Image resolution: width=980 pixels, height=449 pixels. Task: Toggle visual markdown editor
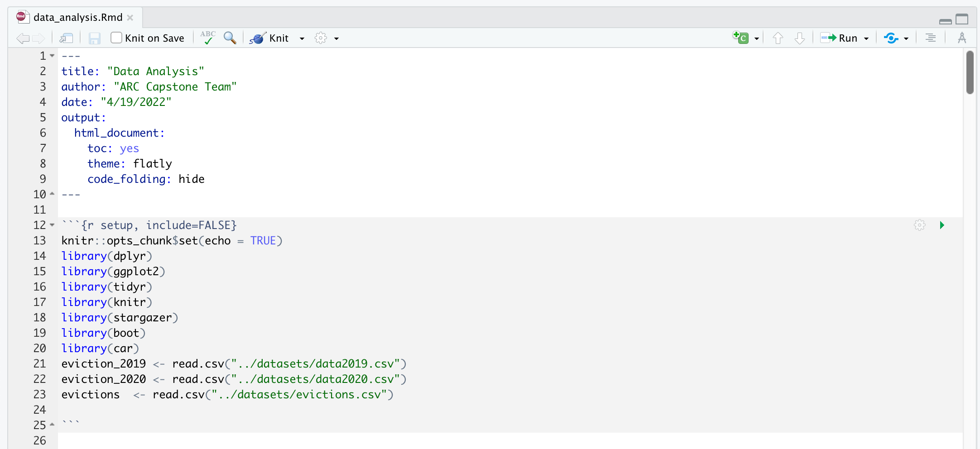point(962,38)
